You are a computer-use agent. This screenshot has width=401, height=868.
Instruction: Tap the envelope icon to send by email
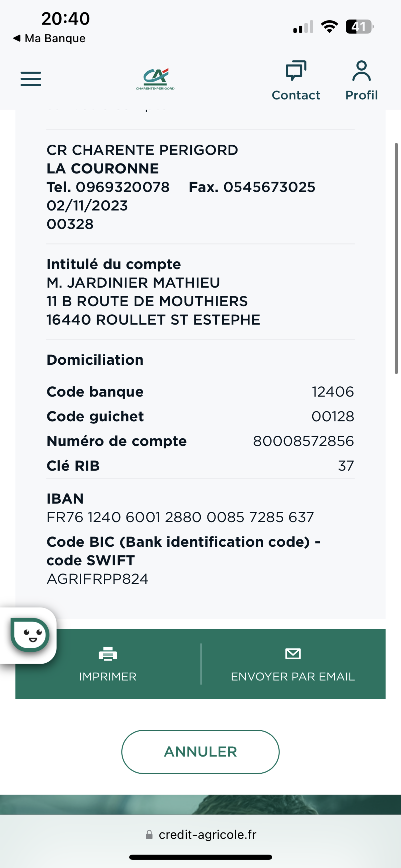293,654
